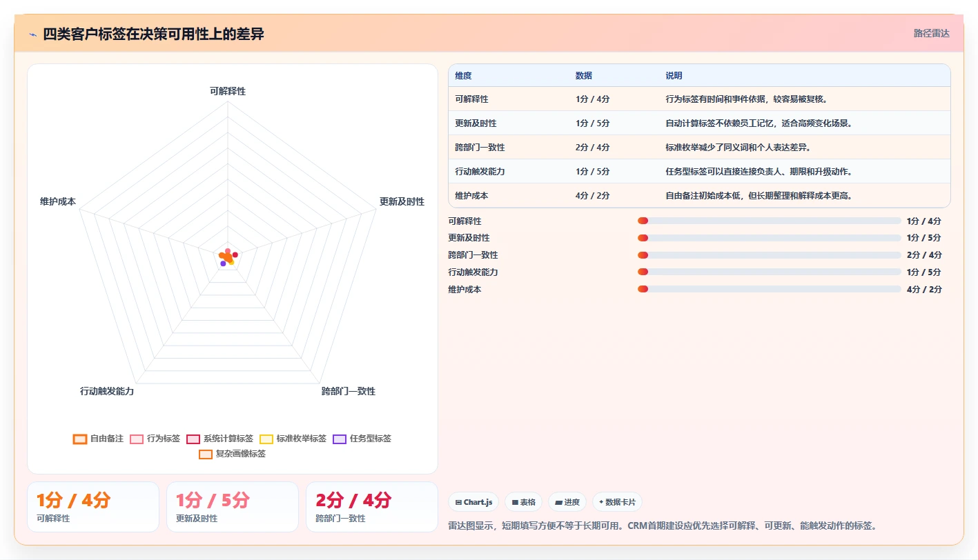The image size is (978, 560).
Task: Click the title 四类客户标签在决策可用性上的差异
Action: 153,34
